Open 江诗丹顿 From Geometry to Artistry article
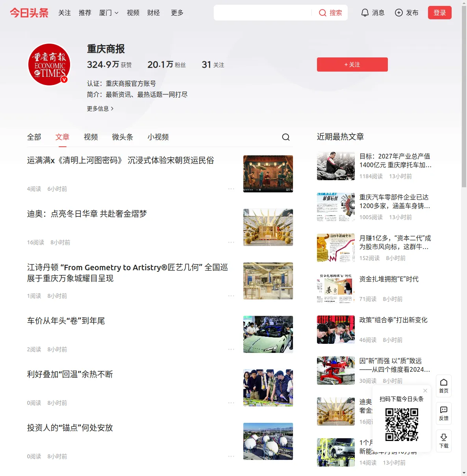The height and width of the screenshot is (476, 467). pos(128,273)
